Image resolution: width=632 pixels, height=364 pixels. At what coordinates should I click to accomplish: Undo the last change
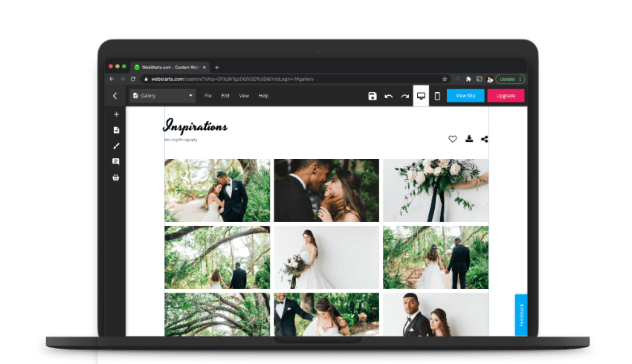point(389,97)
